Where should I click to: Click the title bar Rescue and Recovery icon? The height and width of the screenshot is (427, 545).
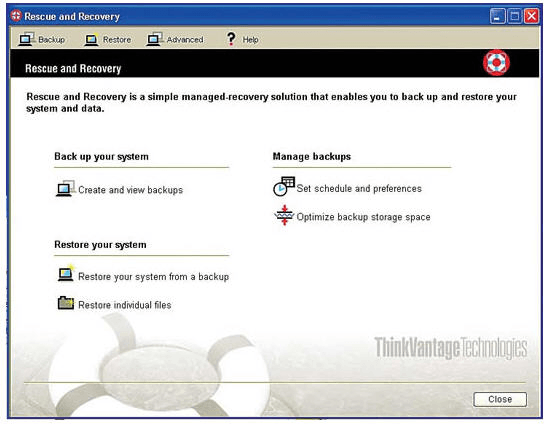click(16, 16)
